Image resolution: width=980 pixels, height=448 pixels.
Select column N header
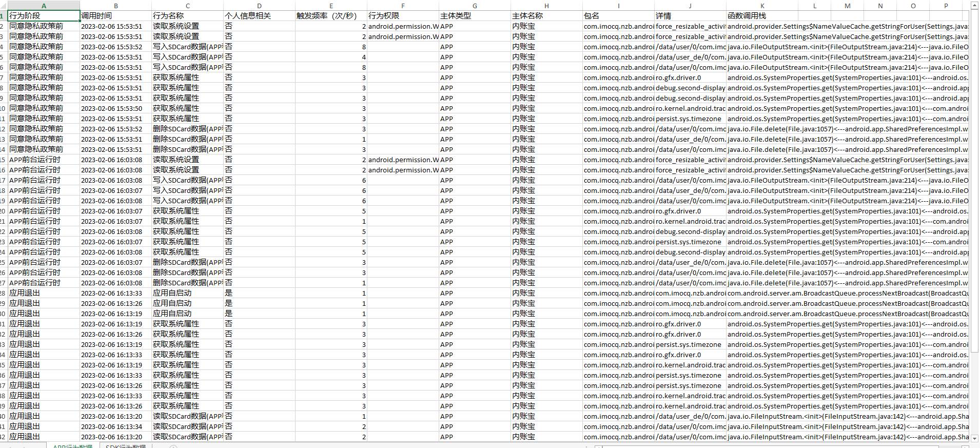click(880, 6)
